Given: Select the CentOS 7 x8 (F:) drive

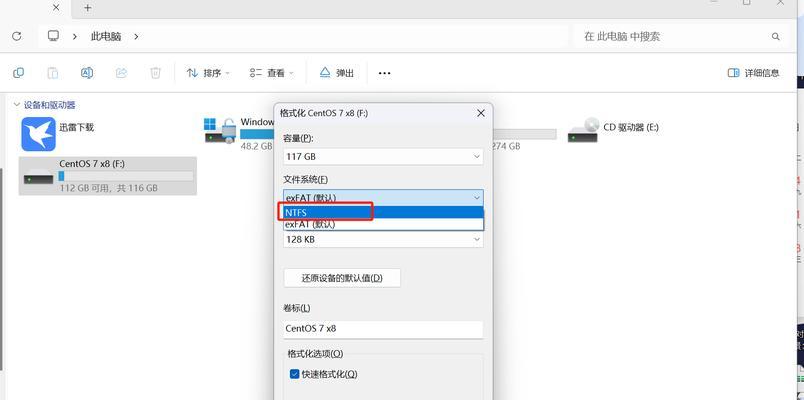Looking at the screenshot, I should click(x=108, y=176).
